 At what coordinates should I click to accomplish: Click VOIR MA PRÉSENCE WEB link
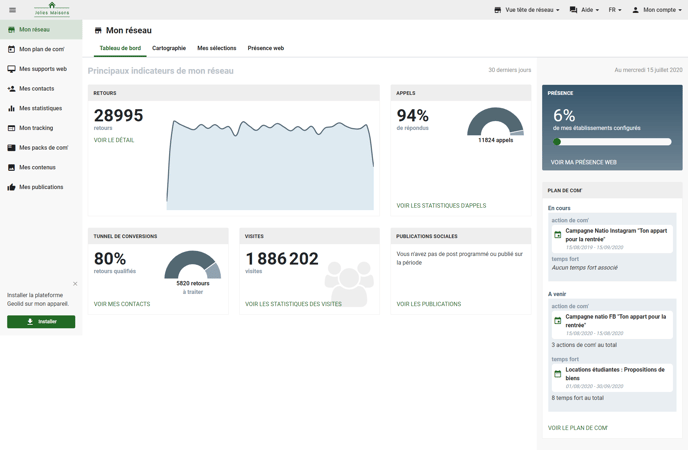click(584, 162)
